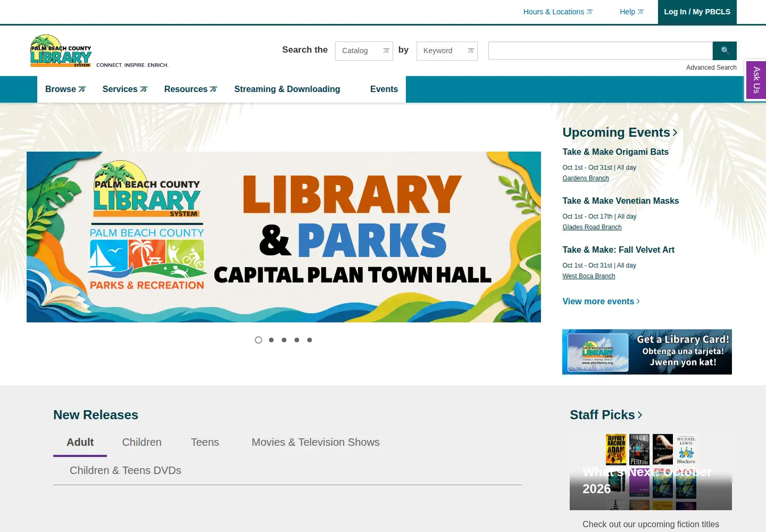Select the third carousel slide dot
766x532 pixels.
click(284, 340)
